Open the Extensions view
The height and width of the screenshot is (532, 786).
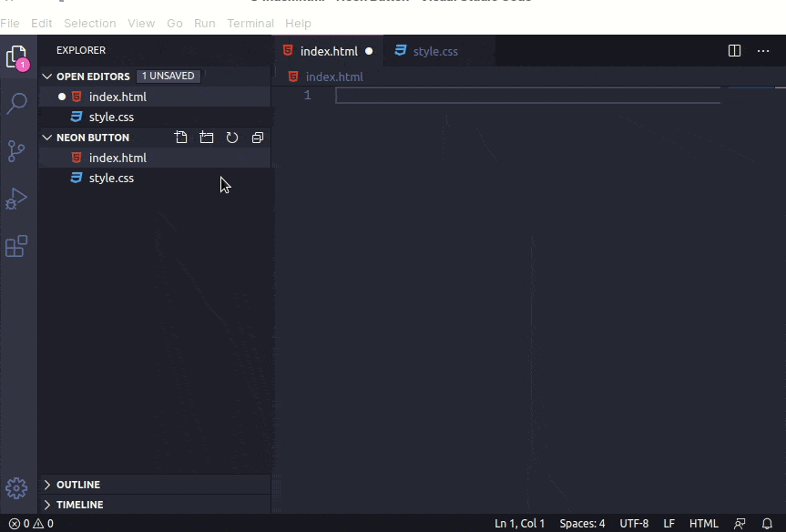pos(16,246)
